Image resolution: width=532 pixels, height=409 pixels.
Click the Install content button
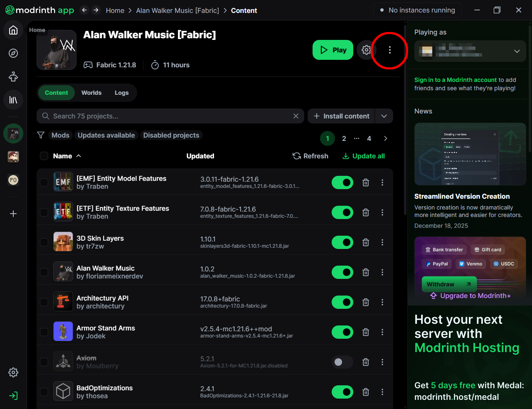click(x=341, y=116)
